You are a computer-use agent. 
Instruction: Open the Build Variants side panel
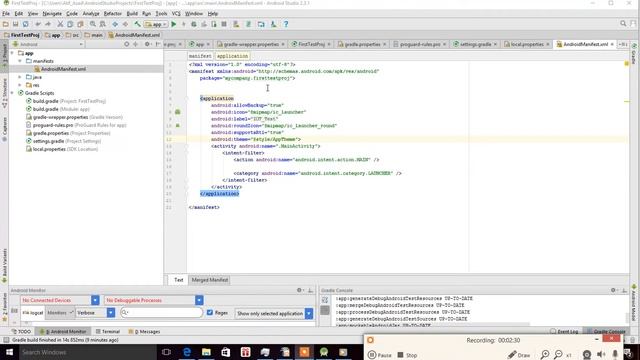tap(4, 264)
